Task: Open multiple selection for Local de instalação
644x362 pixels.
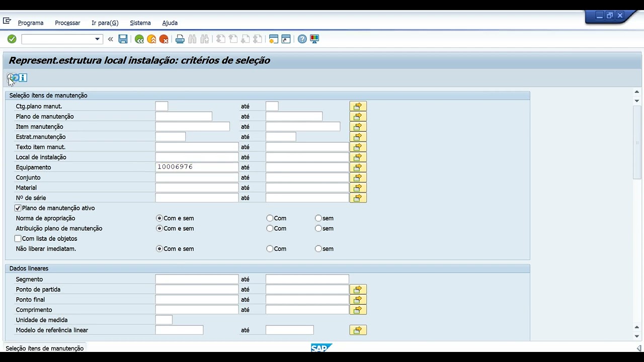Action: pos(358,157)
